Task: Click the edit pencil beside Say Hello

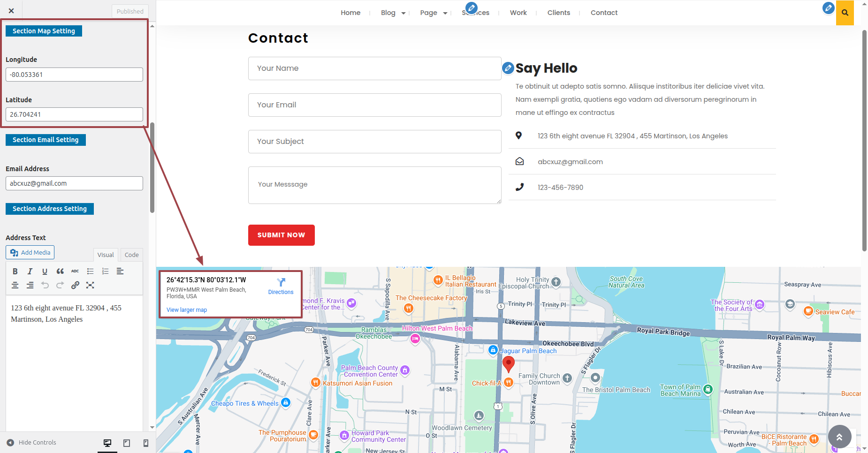Action: (508, 68)
